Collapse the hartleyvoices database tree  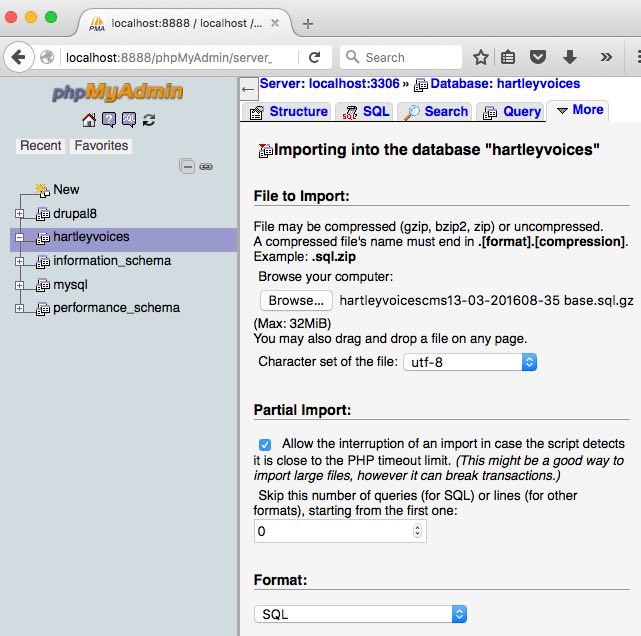(x=19, y=237)
